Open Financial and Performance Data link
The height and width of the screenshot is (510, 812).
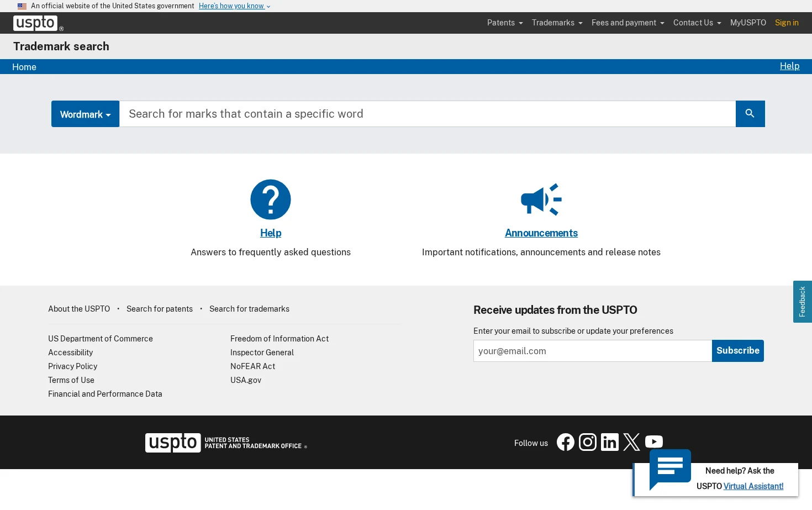[105, 394]
